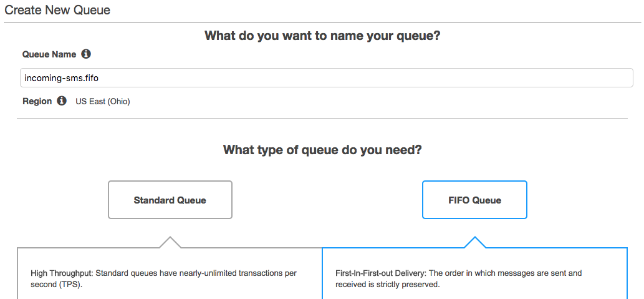644x299 pixels.
Task: Click the info icon beside Queue Name
Action: pyautogui.click(x=86, y=54)
